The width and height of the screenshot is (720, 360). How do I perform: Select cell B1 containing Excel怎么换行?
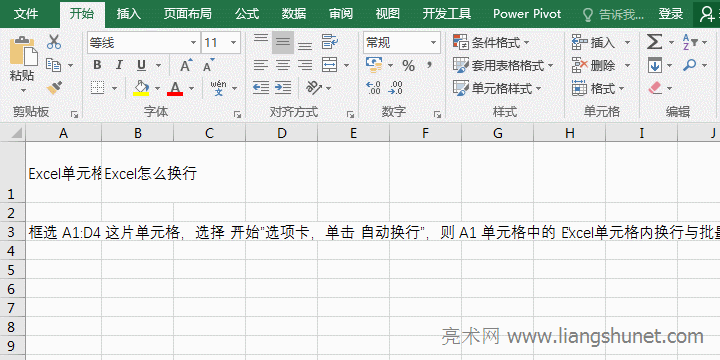(x=138, y=172)
